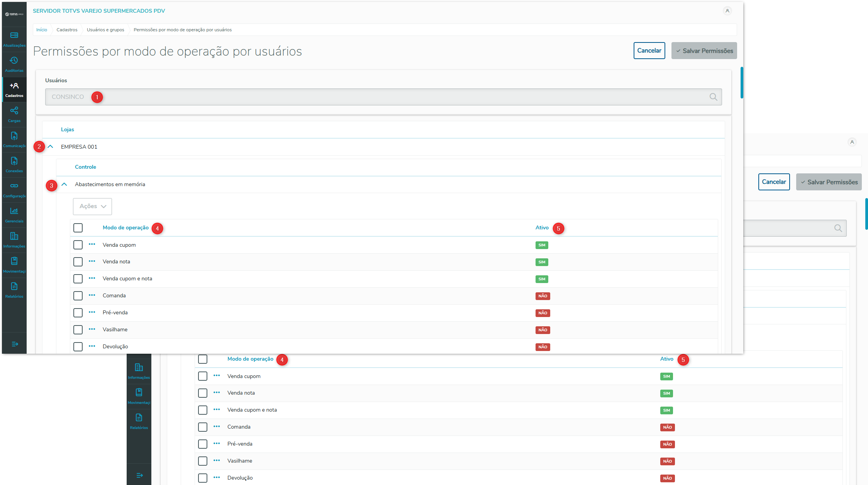Select Cadastros in the sidebar menu
Viewport: 868px width, 485px height.
pos(14,90)
